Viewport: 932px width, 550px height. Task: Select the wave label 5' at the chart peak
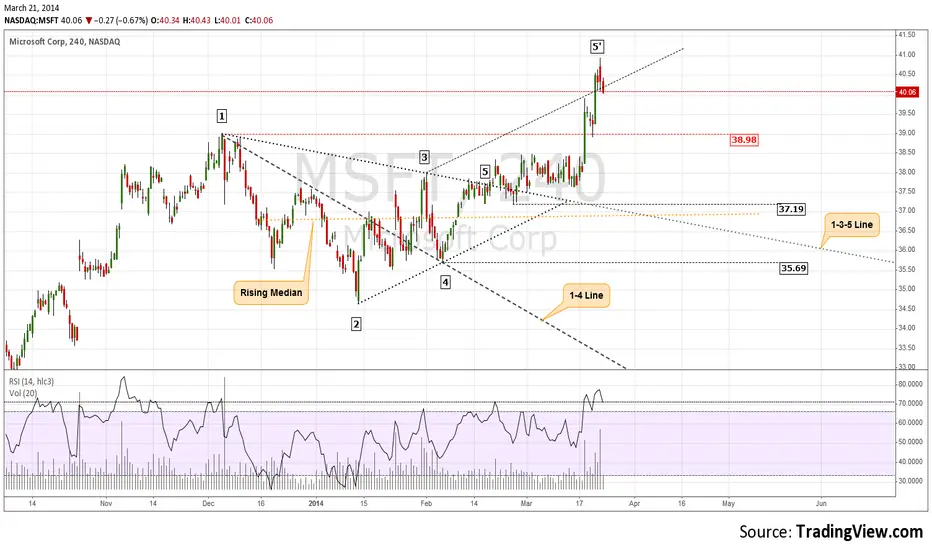point(597,46)
